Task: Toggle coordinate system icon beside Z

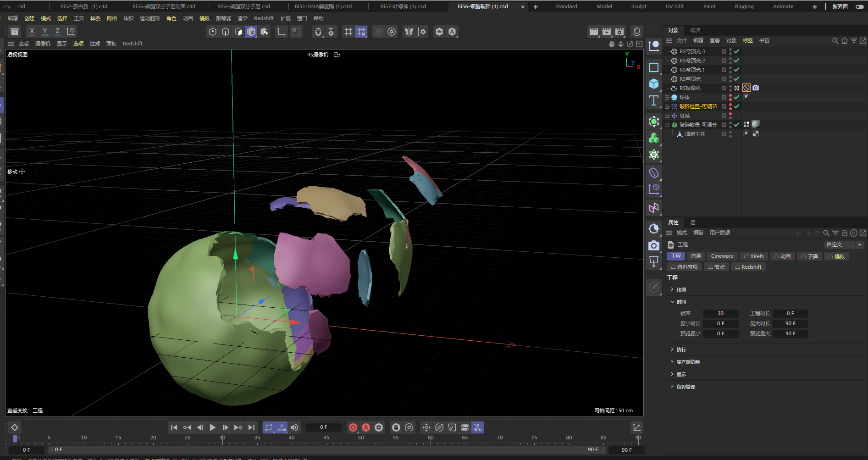Action: coord(71,31)
